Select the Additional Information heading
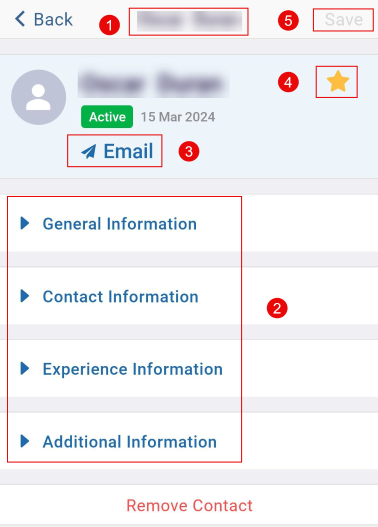 (x=130, y=442)
